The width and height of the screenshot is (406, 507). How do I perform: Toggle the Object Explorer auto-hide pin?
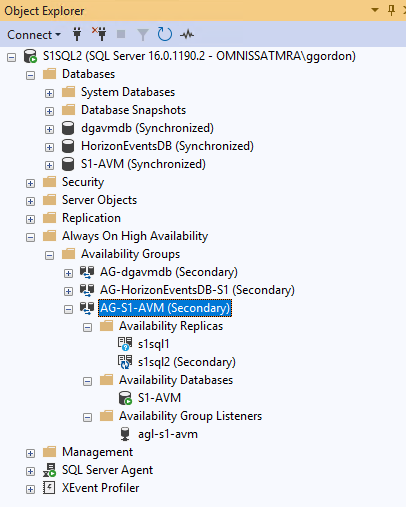pyautogui.click(x=391, y=10)
